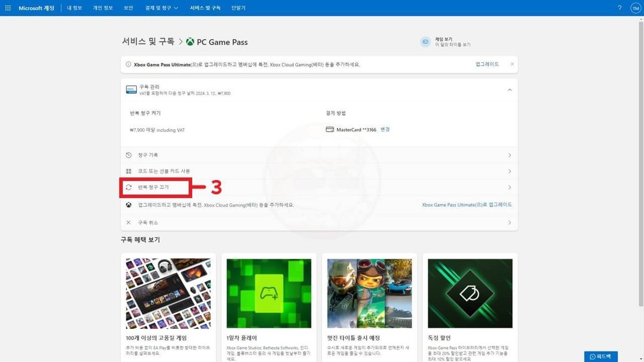
Task: Click ₩7,900 매달 including VAT text
Action: pos(158,130)
